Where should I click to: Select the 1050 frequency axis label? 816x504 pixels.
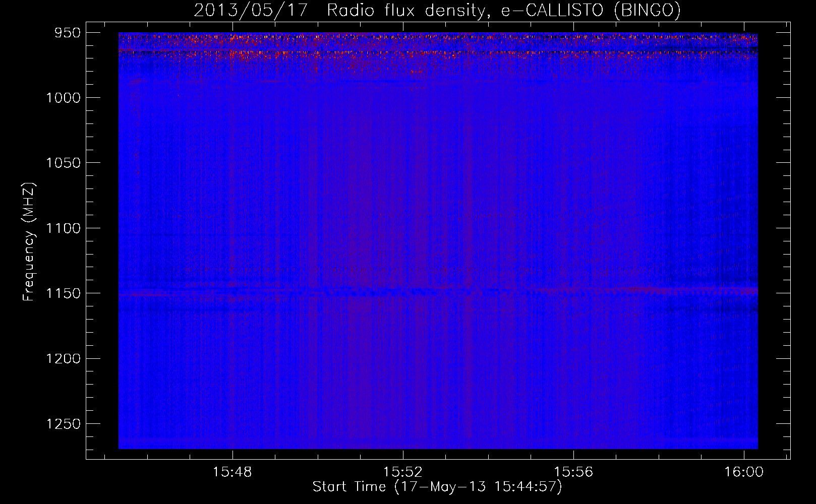click(x=63, y=163)
